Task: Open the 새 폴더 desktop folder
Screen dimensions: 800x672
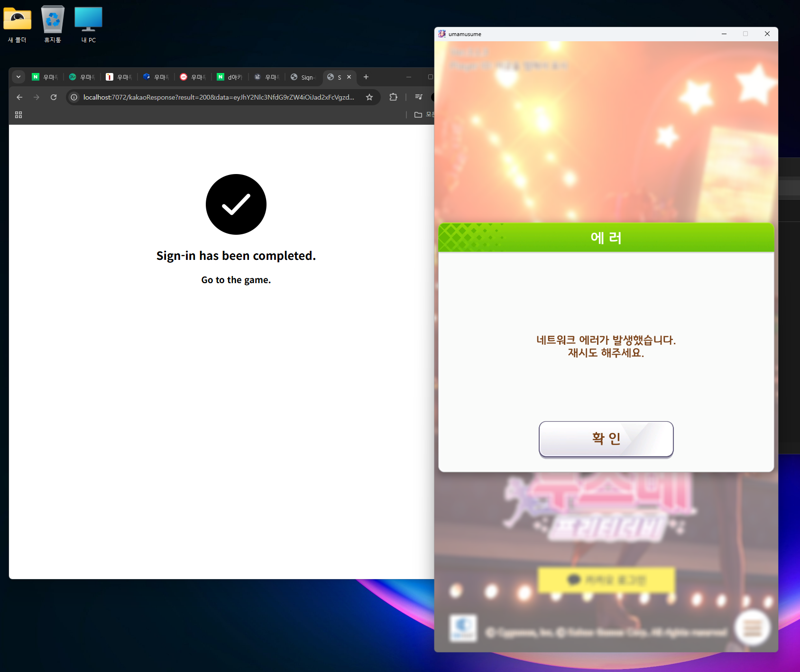Action: click(x=17, y=25)
